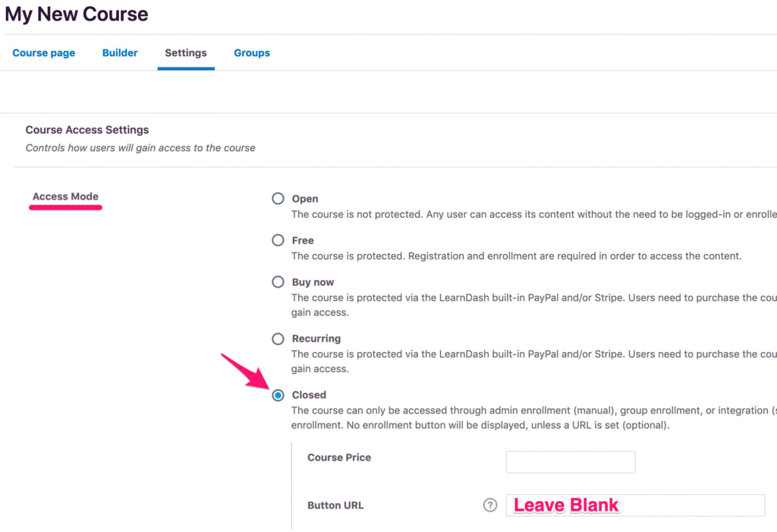Click the "Open" option label text
Screen dimensions: 777x532
click(x=305, y=199)
